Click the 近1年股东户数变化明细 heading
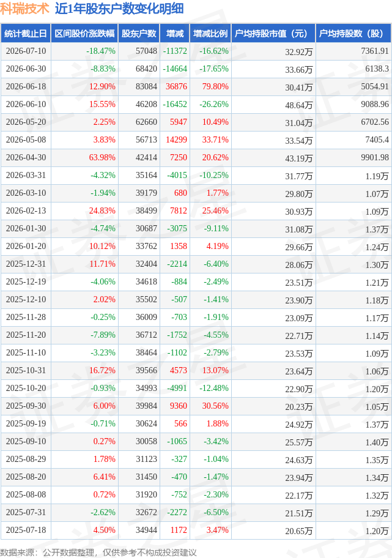 119,9
